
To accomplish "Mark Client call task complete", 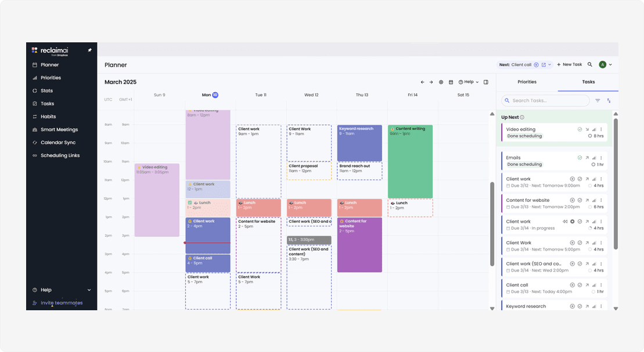I will pyautogui.click(x=580, y=285).
